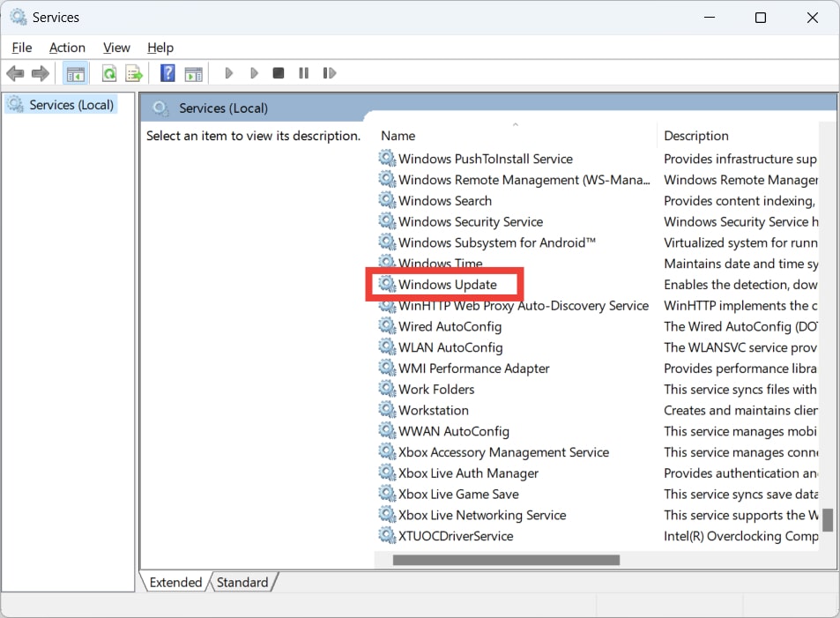Screen dimensions: 840x618
Task: Select the Extended tab
Action: click(x=175, y=582)
